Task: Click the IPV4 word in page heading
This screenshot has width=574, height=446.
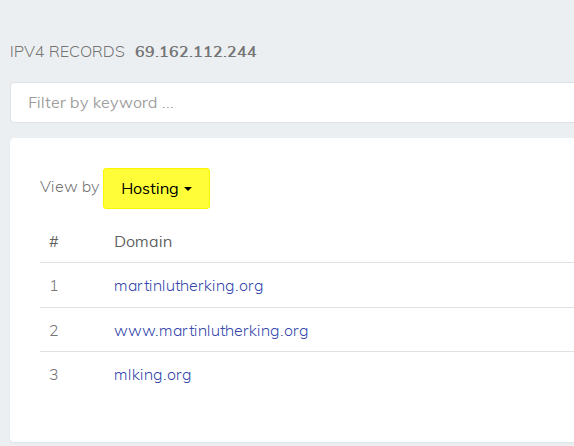Action: pyautogui.click(x=27, y=52)
